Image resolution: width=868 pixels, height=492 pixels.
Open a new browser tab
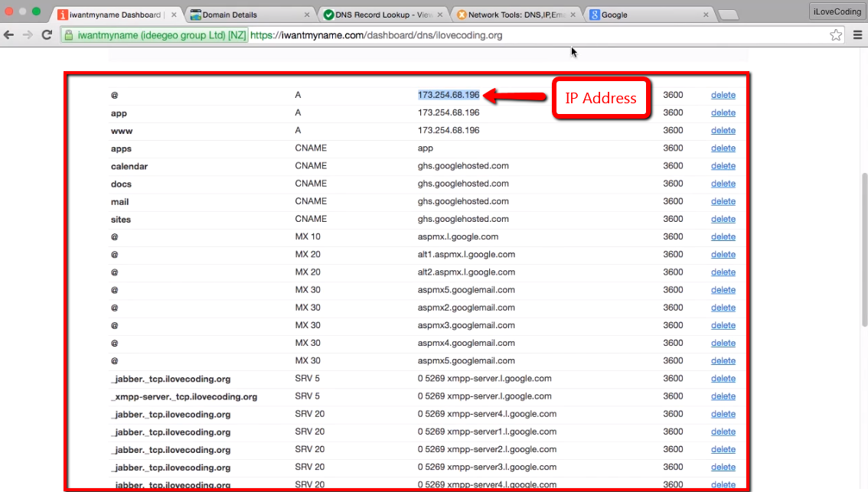coord(728,15)
